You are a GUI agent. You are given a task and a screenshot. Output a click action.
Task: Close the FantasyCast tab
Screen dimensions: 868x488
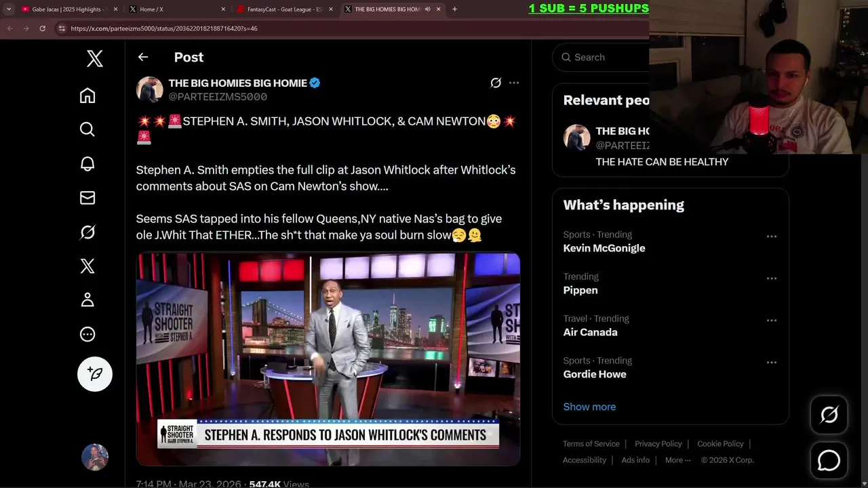331,9
